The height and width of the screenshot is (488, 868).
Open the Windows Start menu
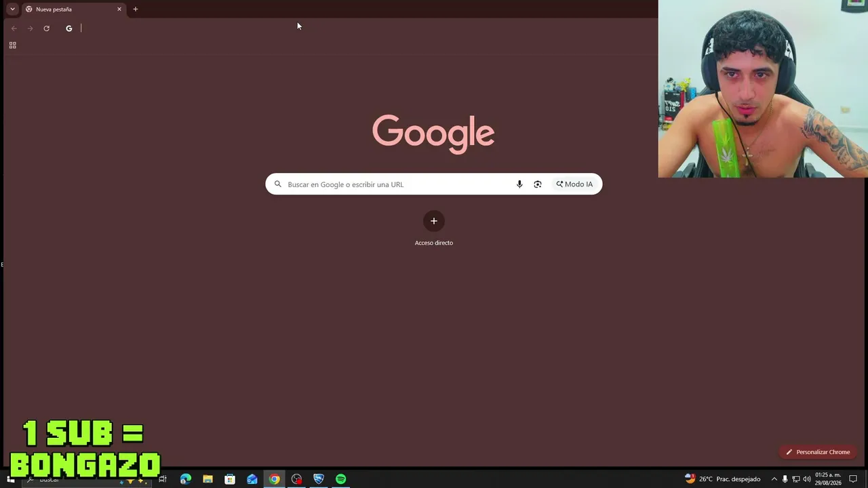click(x=11, y=479)
